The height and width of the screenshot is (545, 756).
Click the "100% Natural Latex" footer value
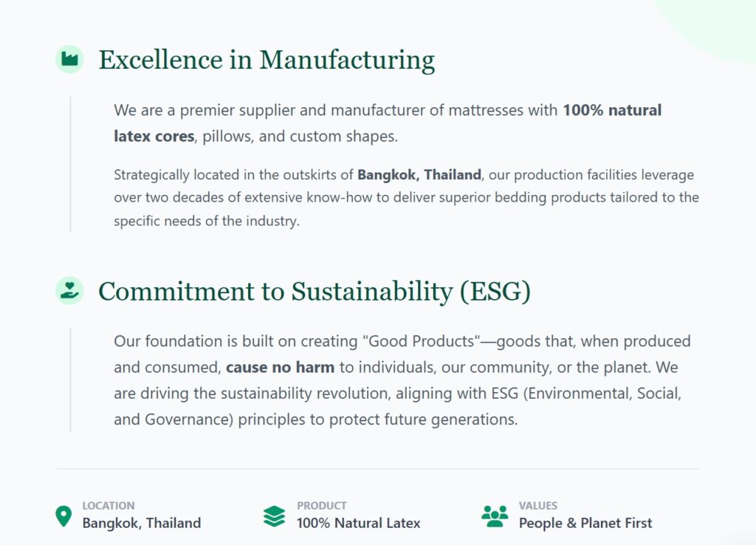359,523
